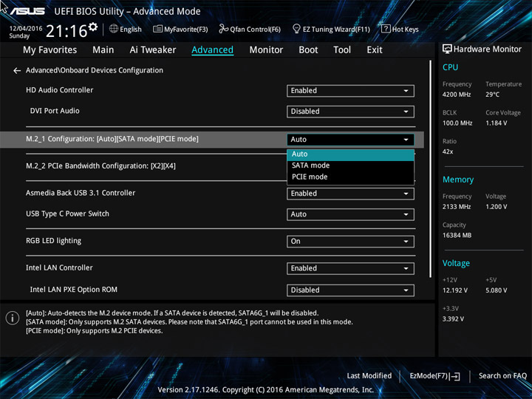Click the CPU heading in Hardware Monitor
The width and height of the screenshot is (532, 399).
pos(450,67)
